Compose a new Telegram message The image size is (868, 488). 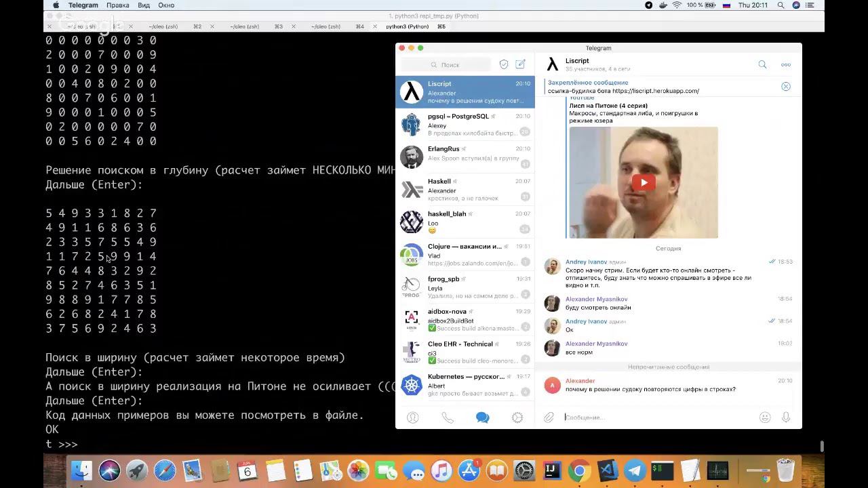coord(520,64)
